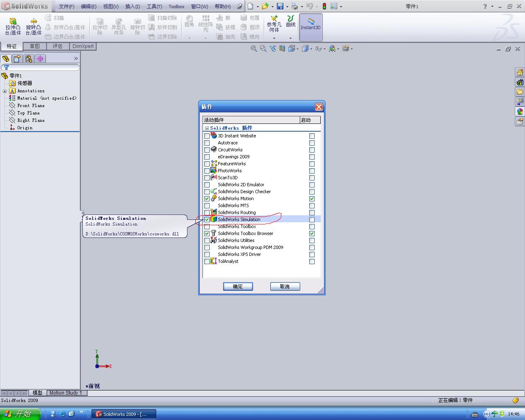This screenshot has width=525, height=420.
Task: Open the 参考几何体 dropdown arrow
Action: (x=274, y=38)
